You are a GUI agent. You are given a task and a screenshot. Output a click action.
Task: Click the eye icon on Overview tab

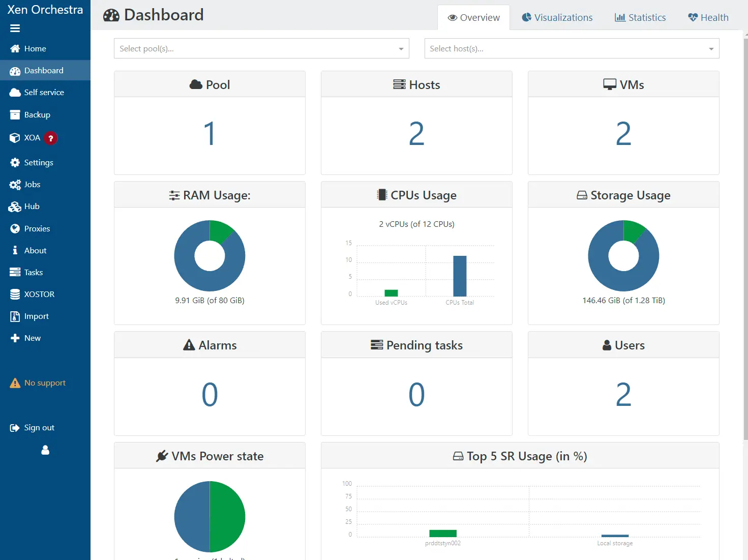(x=452, y=18)
